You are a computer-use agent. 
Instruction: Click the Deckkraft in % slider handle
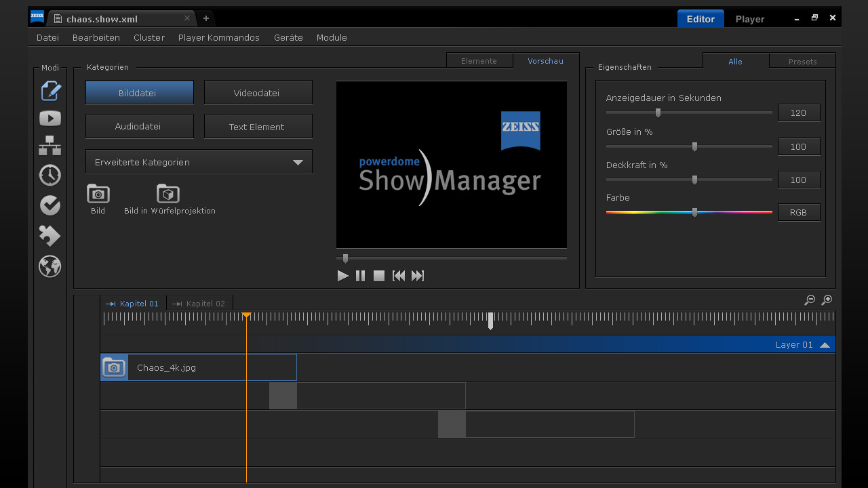pyautogui.click(x=694, y=180)
